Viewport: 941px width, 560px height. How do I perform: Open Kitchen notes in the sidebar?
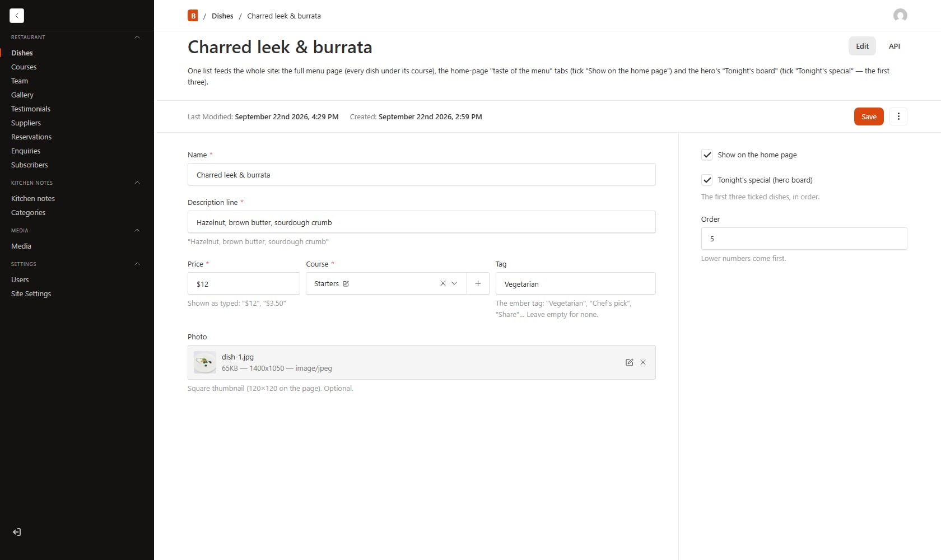(x=33, y=198)
